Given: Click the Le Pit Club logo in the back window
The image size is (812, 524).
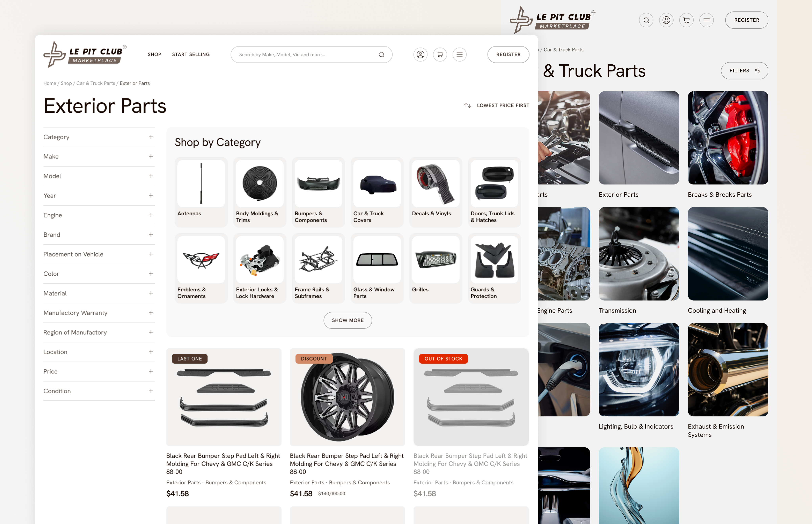Looking at the screenshot, I should point(552,20).
